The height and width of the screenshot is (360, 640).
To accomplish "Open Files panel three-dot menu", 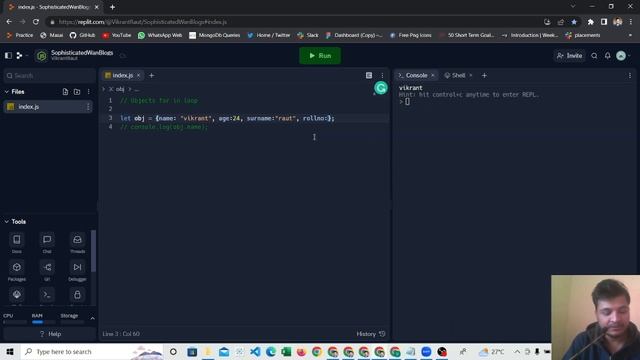I will [89, 92].
